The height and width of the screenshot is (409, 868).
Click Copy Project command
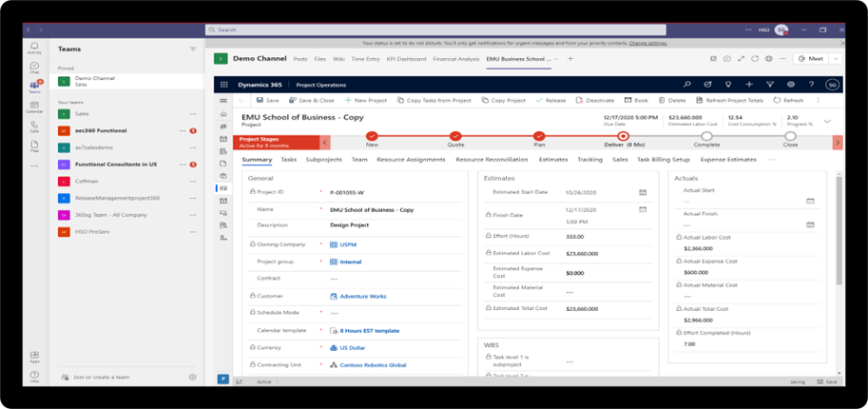[503, 100]
